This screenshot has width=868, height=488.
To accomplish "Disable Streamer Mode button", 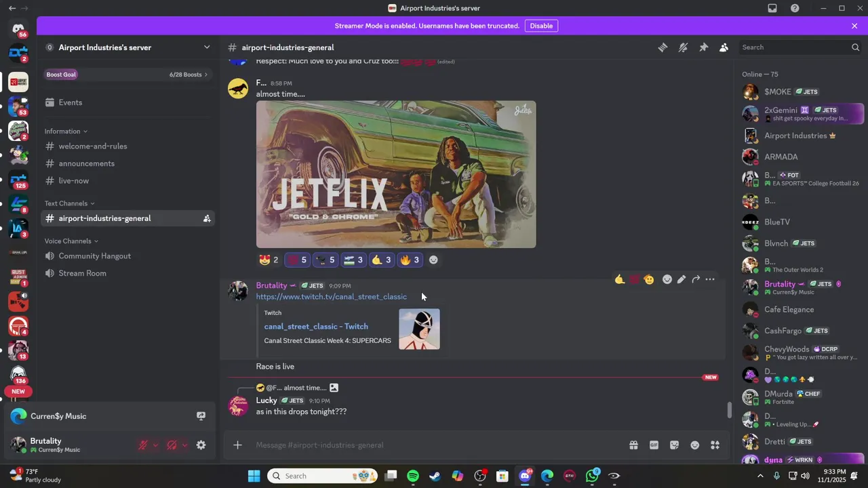I will click(541, 26).
